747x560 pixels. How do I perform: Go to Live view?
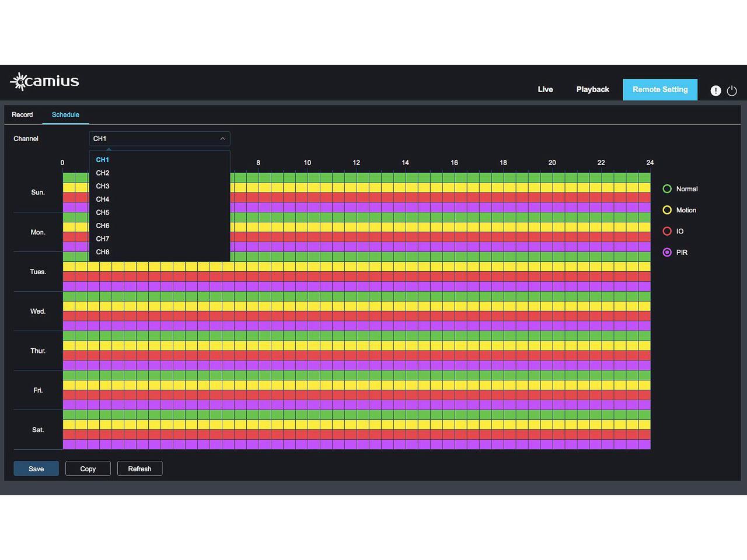pyautogui.click(x=545, y=90)
